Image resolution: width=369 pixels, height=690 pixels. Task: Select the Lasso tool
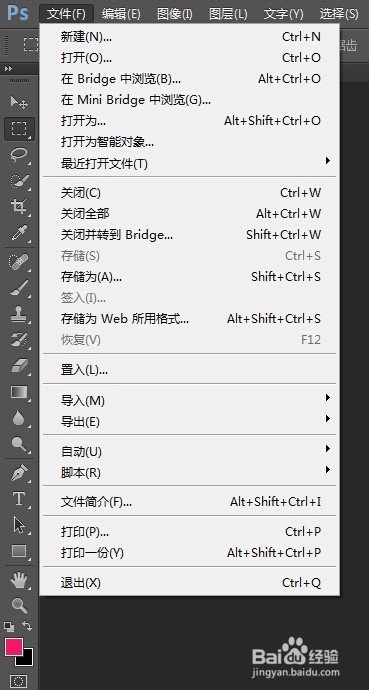point(19,154)
